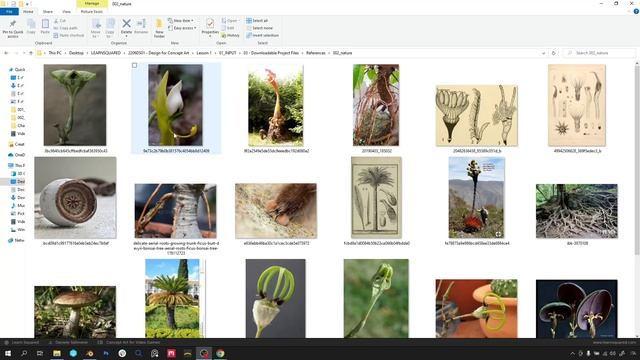Screen dimensions: 640x360
Task: Open the Properties dropdown arrow
Action: [210, 36]
